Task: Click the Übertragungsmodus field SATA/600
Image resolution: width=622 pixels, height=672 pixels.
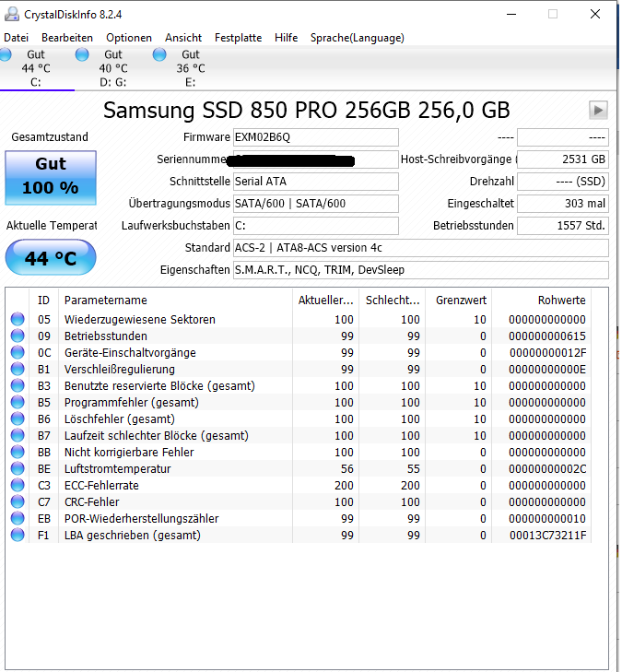Action: pos(316,204)
